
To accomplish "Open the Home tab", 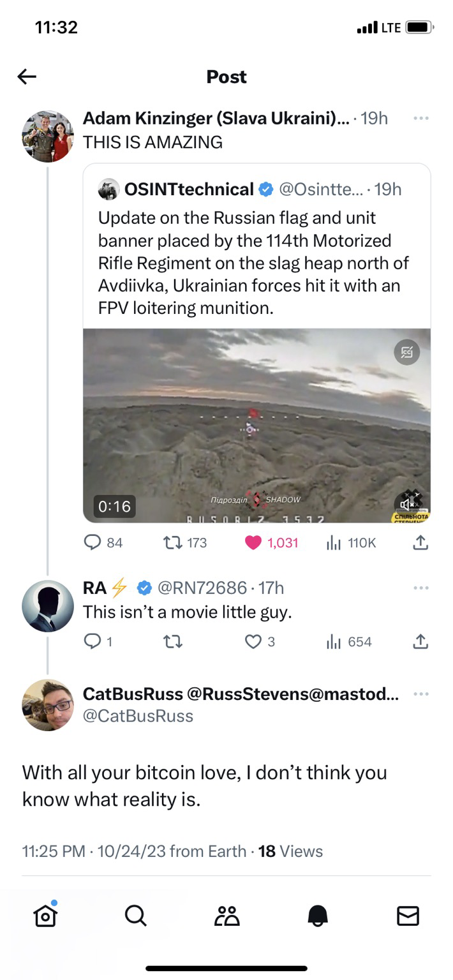I will click(x=45, y=916).
